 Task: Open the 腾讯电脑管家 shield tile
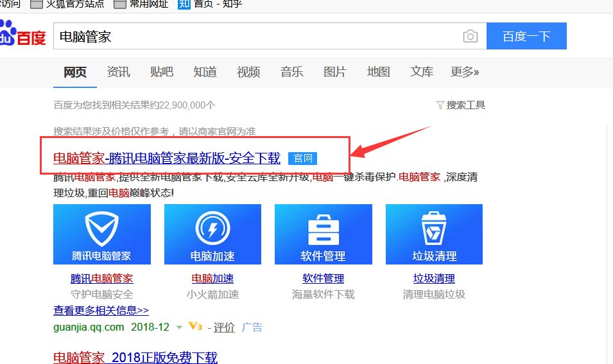[x=102, y=234]
